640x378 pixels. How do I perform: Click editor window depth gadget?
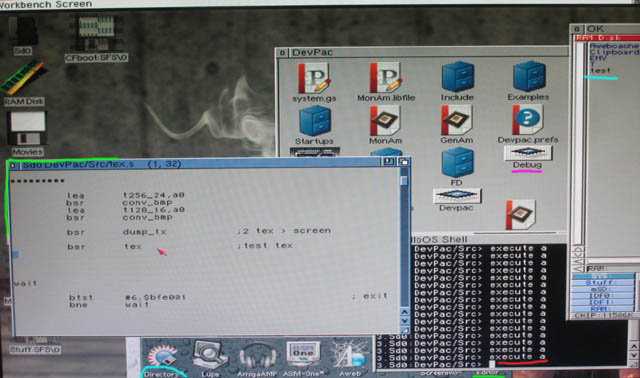click(x=404, y=162)
